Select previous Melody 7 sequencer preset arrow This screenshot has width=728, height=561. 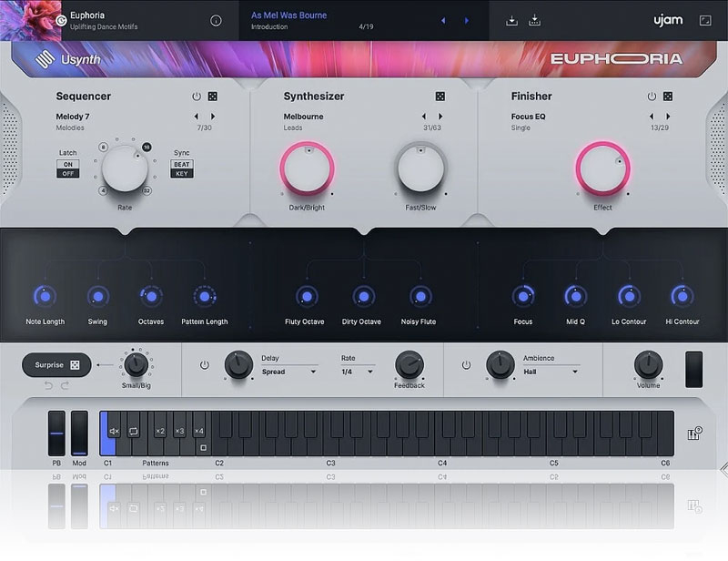pyautogui.click(x=196, y=117)
